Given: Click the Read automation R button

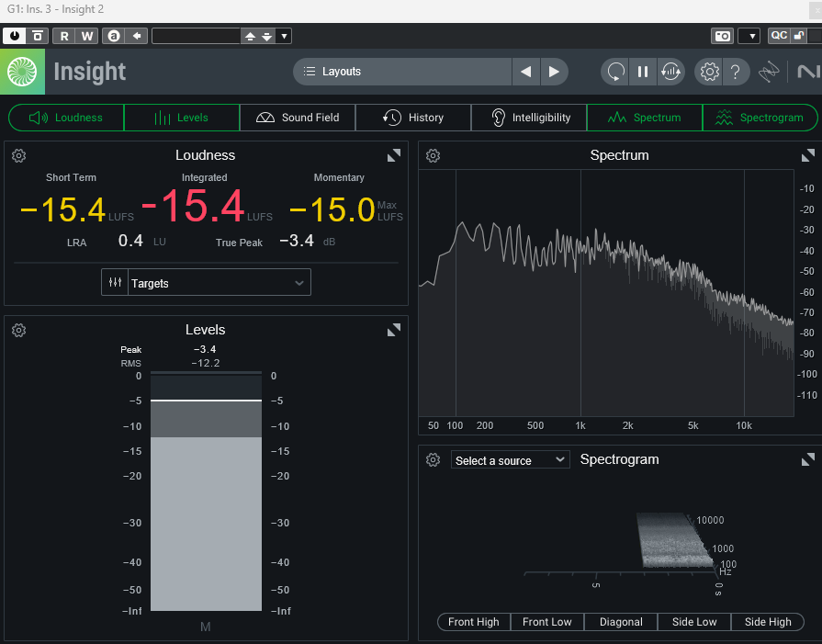Looking at the screenshot, I should (64, 36).
